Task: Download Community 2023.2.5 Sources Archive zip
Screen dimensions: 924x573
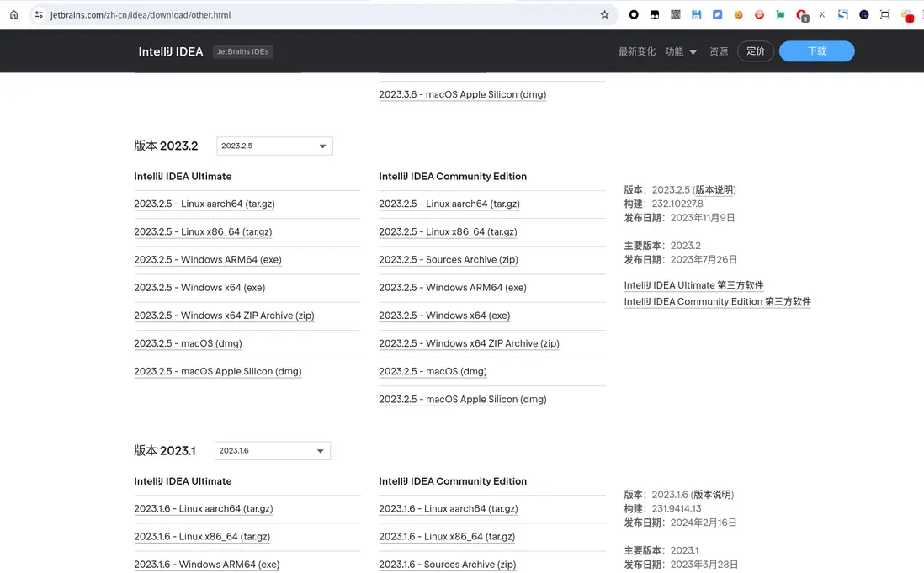Action: pos(449,260)
